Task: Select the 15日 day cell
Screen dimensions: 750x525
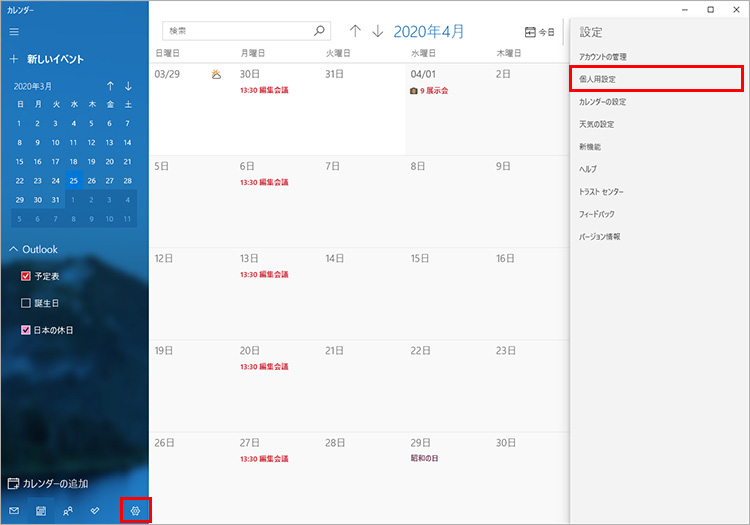Action: click(x=448, y=294)
